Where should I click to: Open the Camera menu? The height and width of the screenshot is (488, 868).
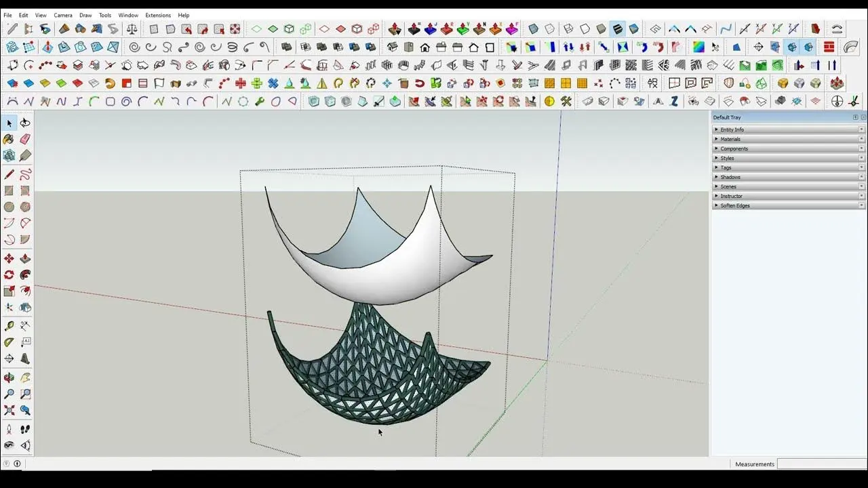(x=63, y=15)
